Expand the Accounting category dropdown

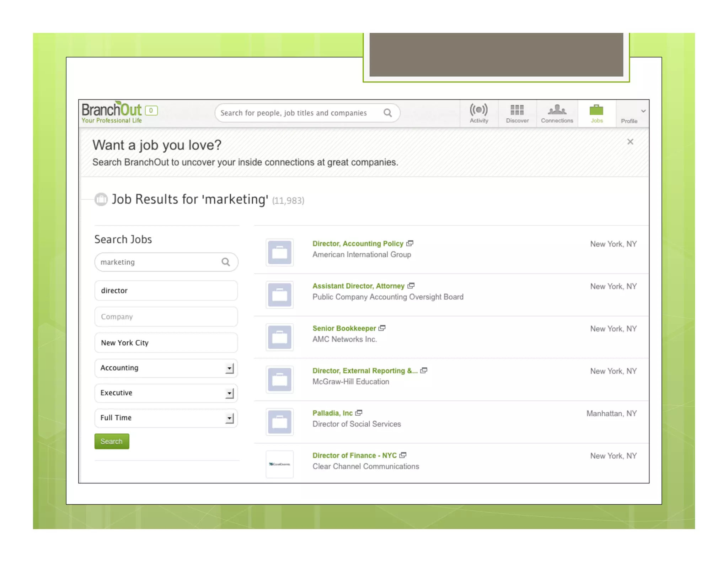click(x=230, y=368)
